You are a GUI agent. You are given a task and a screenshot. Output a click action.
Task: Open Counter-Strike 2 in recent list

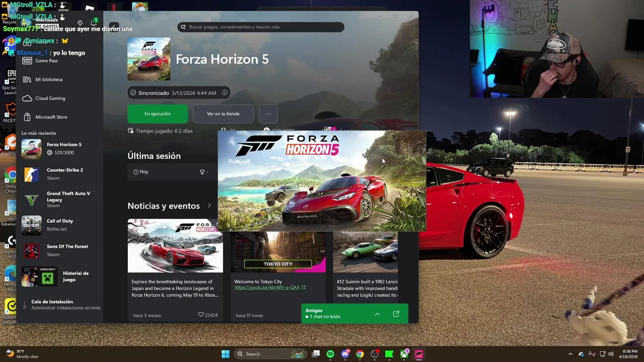[x=59, y=174]
